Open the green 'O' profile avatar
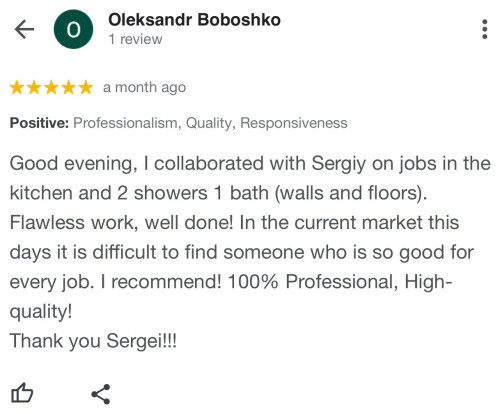The image size is (500, 414). coord(73,29)
